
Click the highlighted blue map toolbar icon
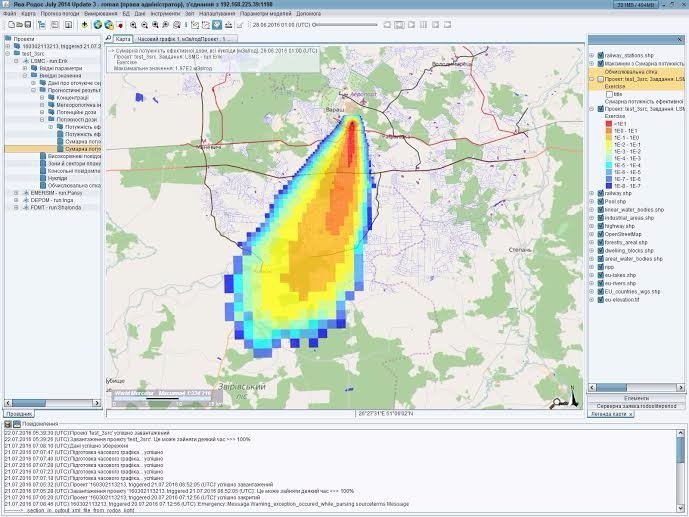click(x=216, y=24)
